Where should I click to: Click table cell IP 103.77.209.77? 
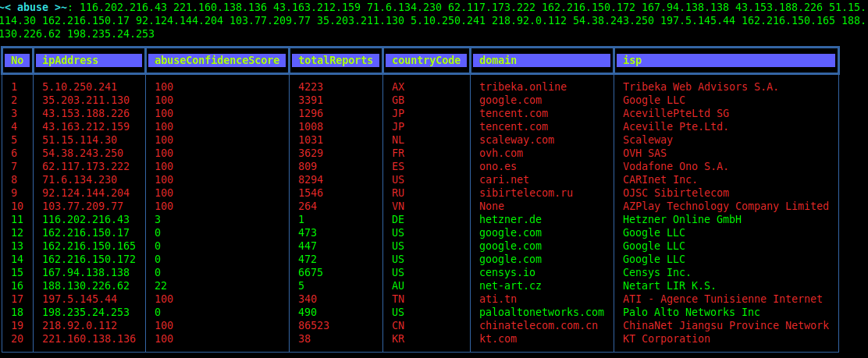(x=83, y=207)
